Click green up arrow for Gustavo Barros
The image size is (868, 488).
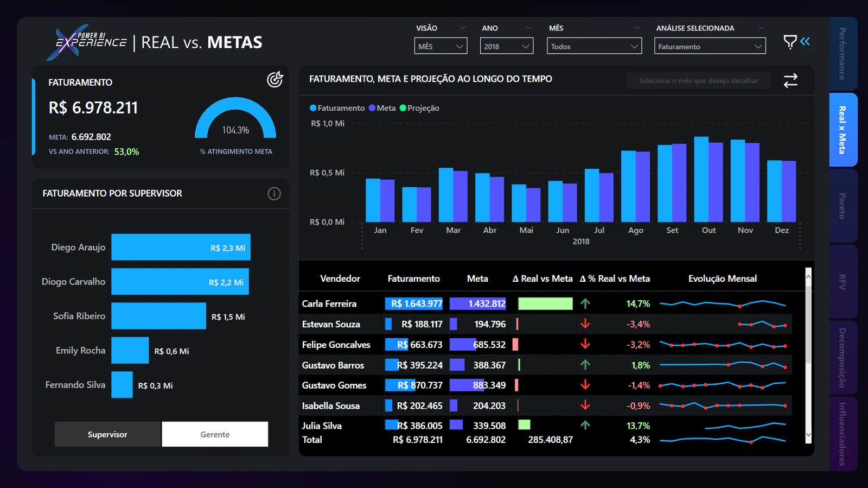(x=585, y=365)
